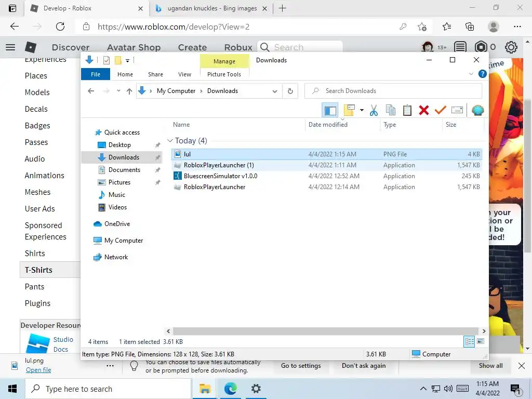Open the Roblox settings gear icon
Viewport: 532px width, 399px height.
(x=511, y=47)
